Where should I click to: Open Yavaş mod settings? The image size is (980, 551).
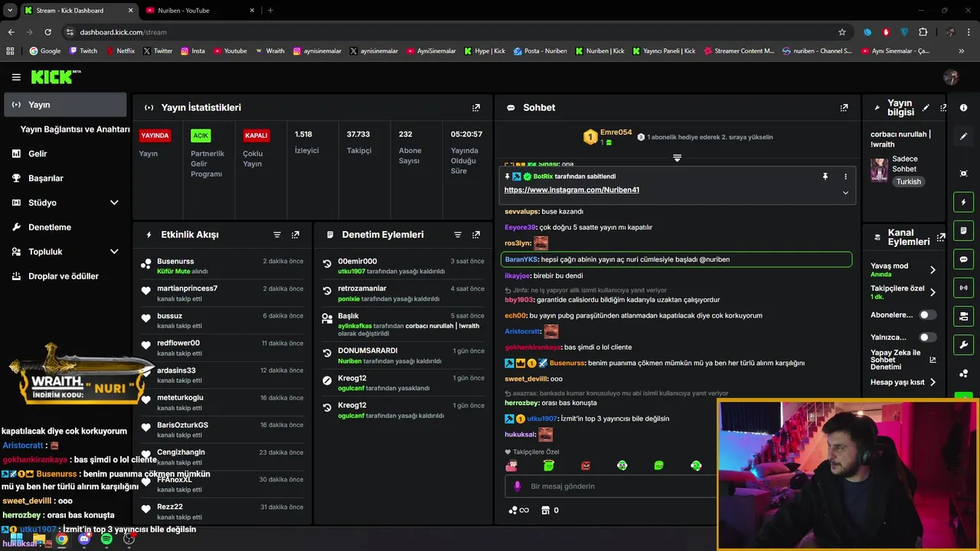point(903,269)
